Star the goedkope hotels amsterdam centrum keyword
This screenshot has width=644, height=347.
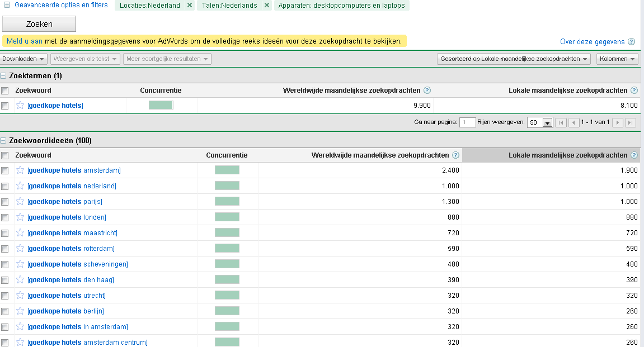click(20, 342)
